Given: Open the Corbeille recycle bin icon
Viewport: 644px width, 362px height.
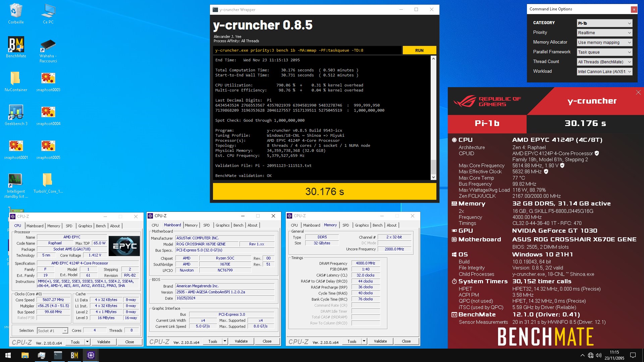Looking at the screenshot, I should 16,13.
